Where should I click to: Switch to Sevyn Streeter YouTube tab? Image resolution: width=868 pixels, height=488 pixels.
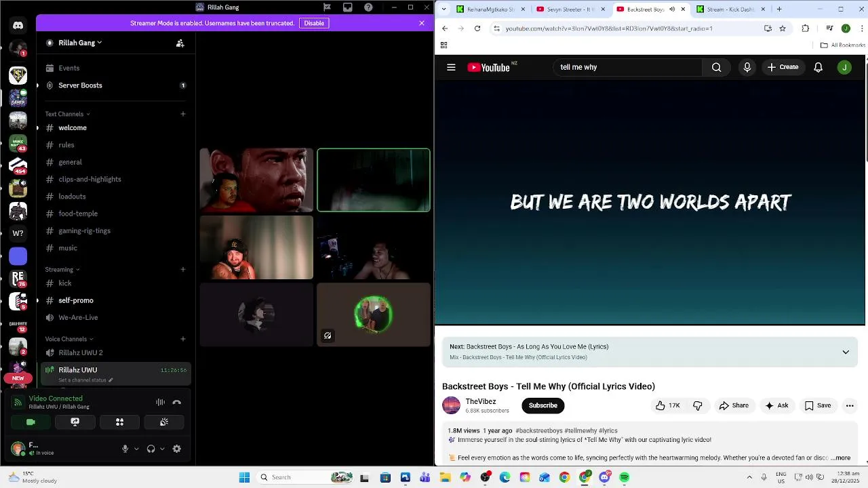tap(571, 9)
